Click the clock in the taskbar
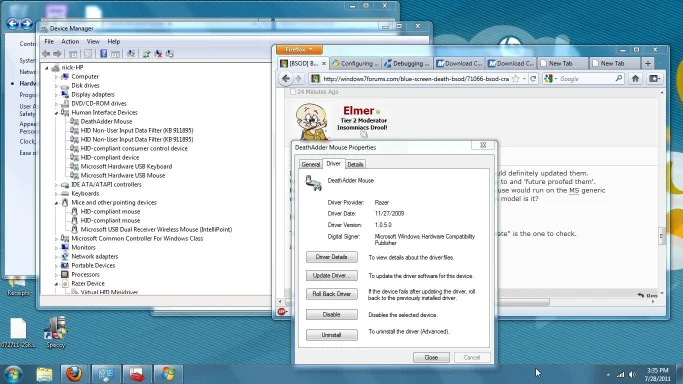Viewport: 683px width, 384px height. [x=658, y=374]
